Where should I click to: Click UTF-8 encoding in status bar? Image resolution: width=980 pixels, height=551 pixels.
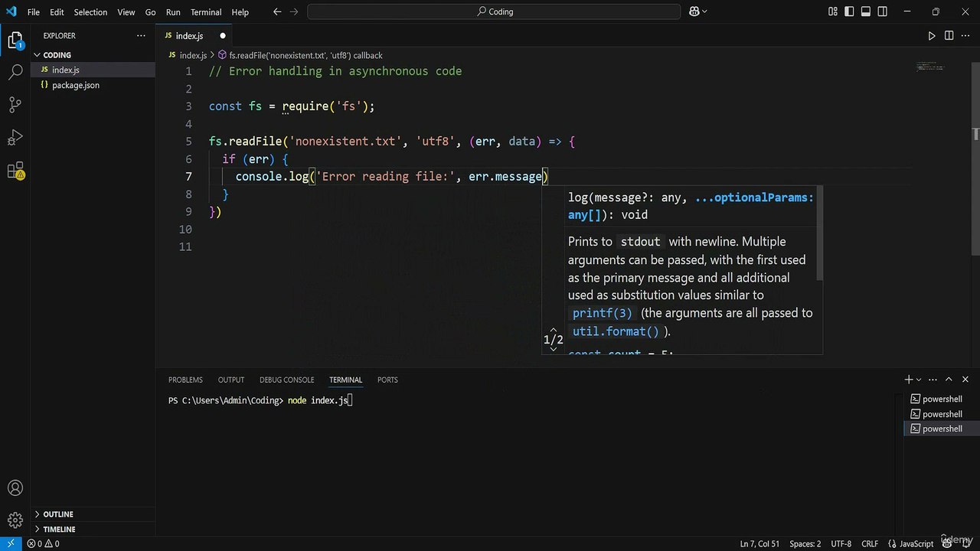pyautogui.click(x=841, y=543)
